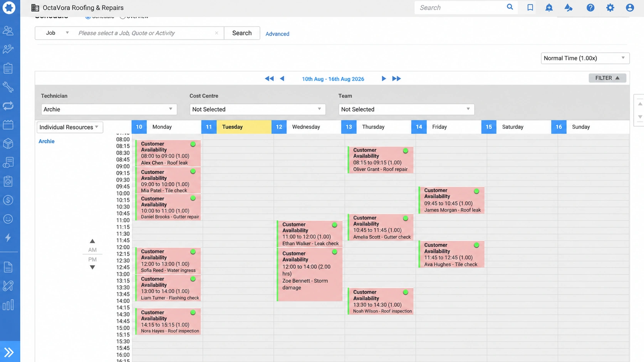Open the people icon in the left sidebar

8,30
